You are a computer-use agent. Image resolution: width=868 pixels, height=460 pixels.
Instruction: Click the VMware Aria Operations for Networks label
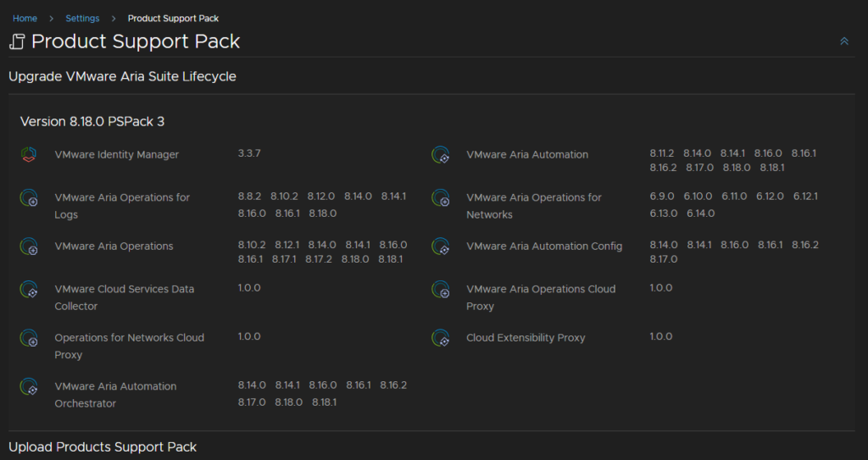534,206
